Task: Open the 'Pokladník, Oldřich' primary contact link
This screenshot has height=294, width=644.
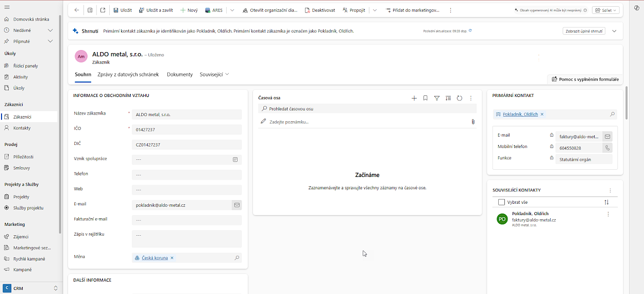Action: click(520, 114)
